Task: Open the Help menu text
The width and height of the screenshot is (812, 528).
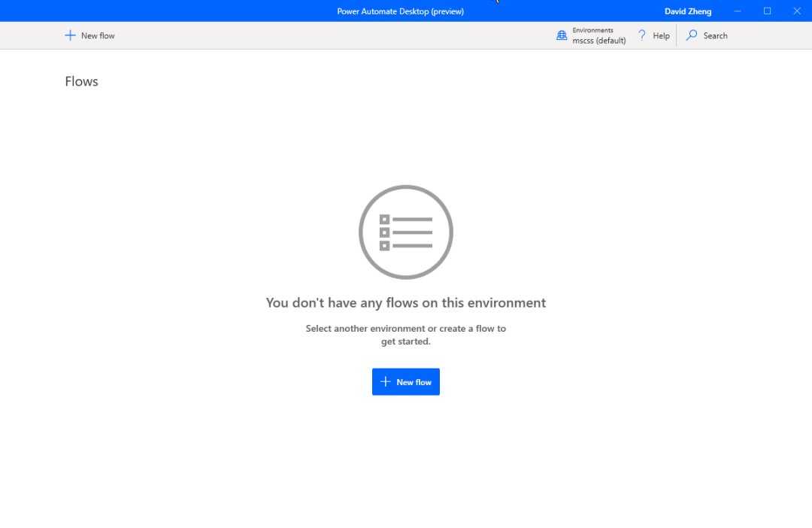Action: click(661, 36)
